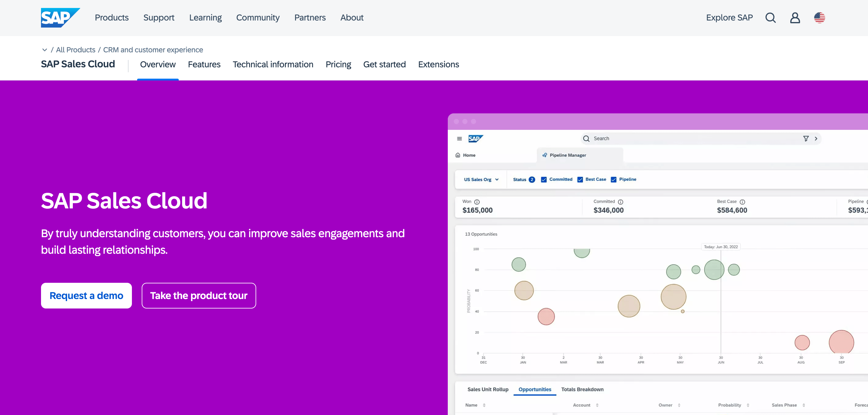Open the Features tab on SAP Sales Cloud
Viewport: 868px width, 415px height.
[204, 65]
